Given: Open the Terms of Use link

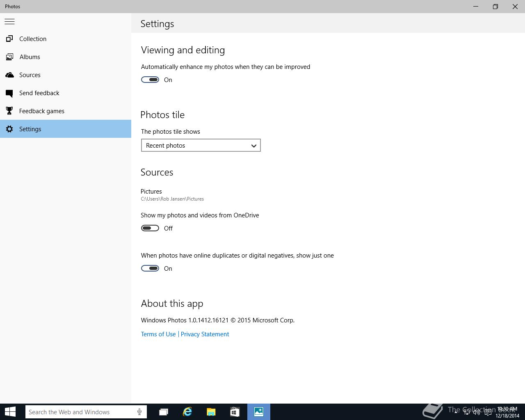Looking at the screenshot, I should [x=158, y=334].
